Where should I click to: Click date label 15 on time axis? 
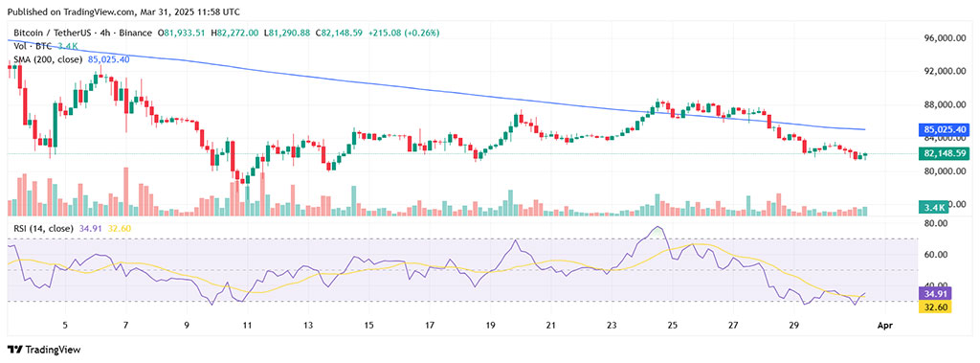368,326
